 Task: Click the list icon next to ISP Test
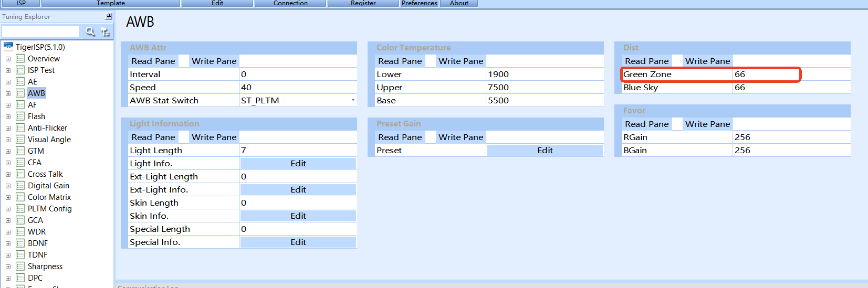[20, 70]
